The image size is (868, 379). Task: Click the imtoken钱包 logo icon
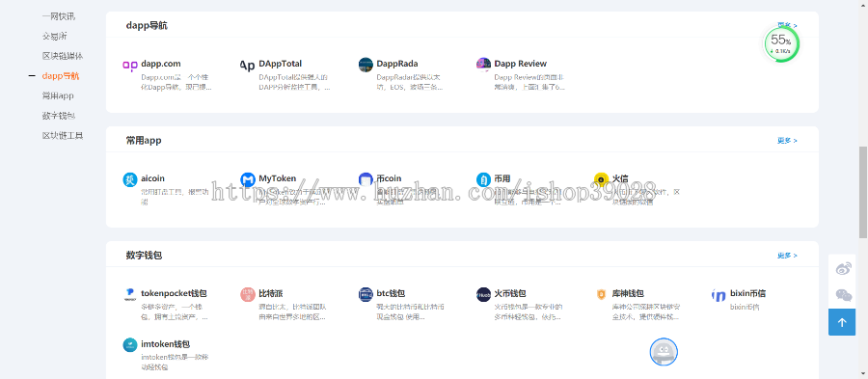129,345
